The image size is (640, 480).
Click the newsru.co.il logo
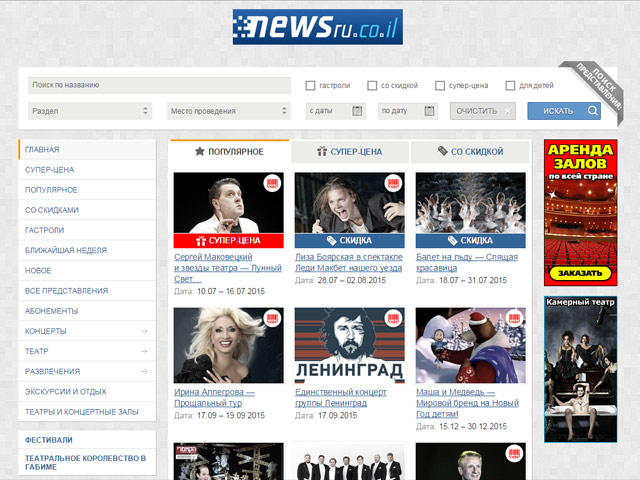tap(318, 27)
